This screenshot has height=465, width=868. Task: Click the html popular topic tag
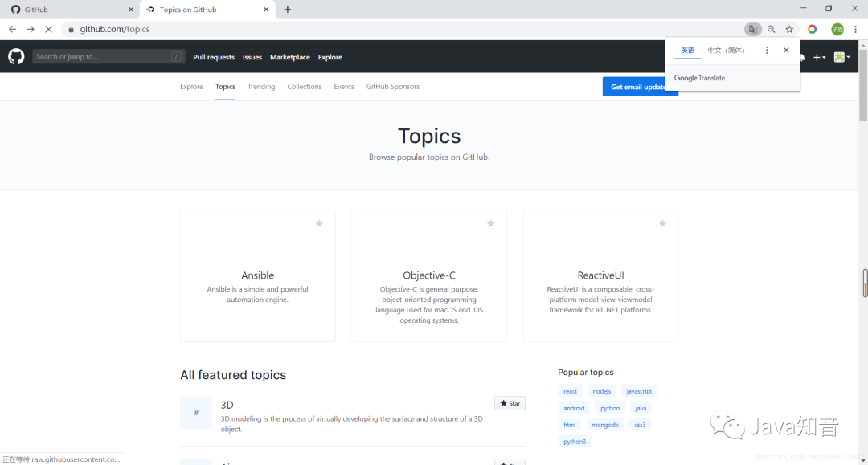[x=570, y=425]
